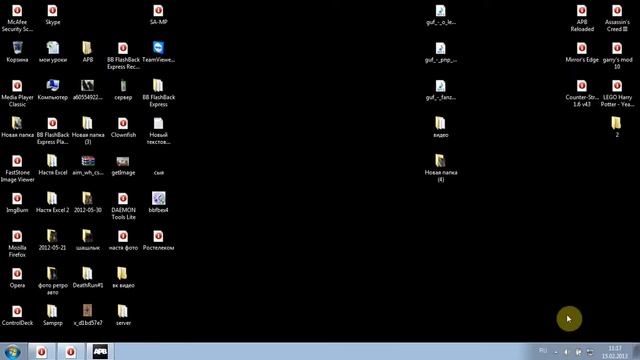Open the Корзина recycle bin icon
The height and width of the screenshot is (360, 640).
click(17, 52)
